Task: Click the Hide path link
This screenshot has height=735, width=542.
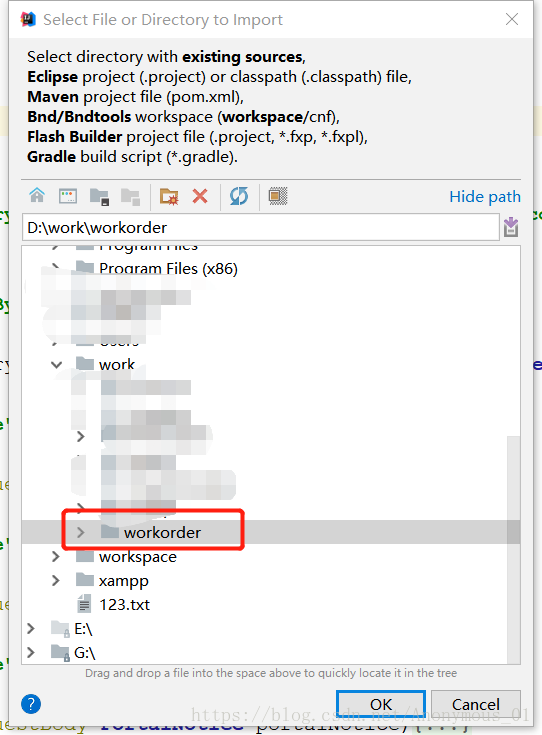Action: coord(485,196)
